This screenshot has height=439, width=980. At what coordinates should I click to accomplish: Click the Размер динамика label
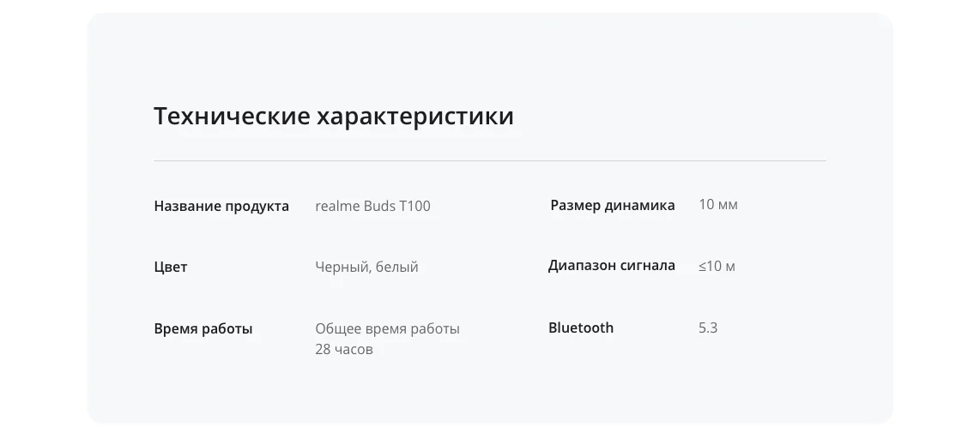(613, 206)
